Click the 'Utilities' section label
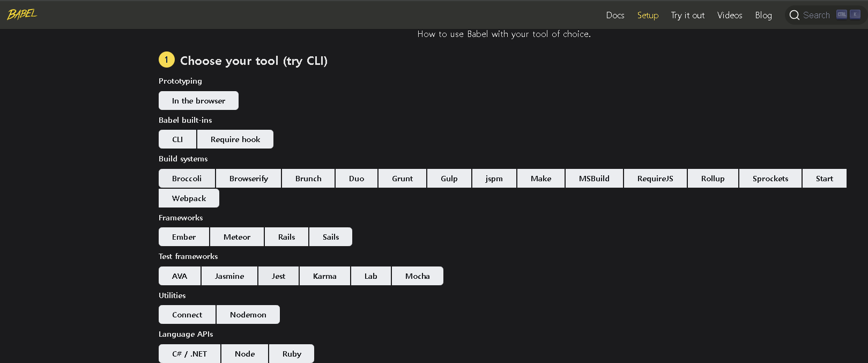868x363 pixels. pos(172,295)
